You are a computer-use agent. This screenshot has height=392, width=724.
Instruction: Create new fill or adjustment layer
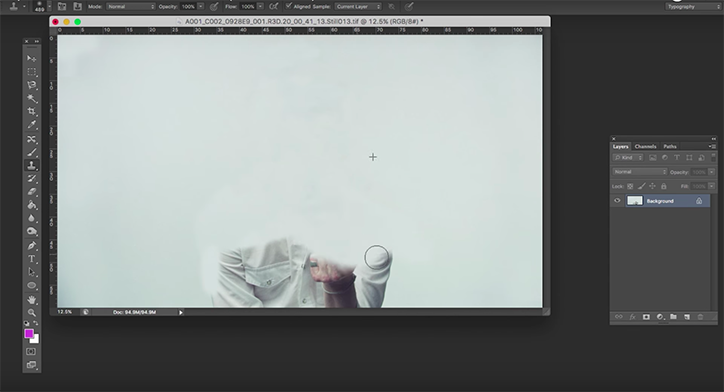(x=660, y=317)
